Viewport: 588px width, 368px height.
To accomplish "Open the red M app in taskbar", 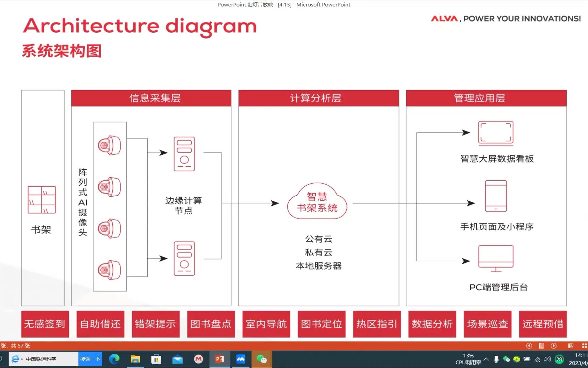I will [198, 359].
